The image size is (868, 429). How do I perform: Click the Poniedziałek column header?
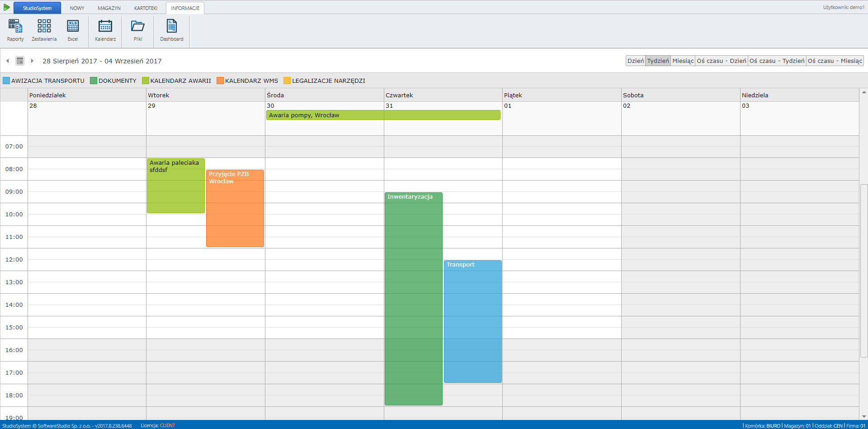click(x=87, y=95)
